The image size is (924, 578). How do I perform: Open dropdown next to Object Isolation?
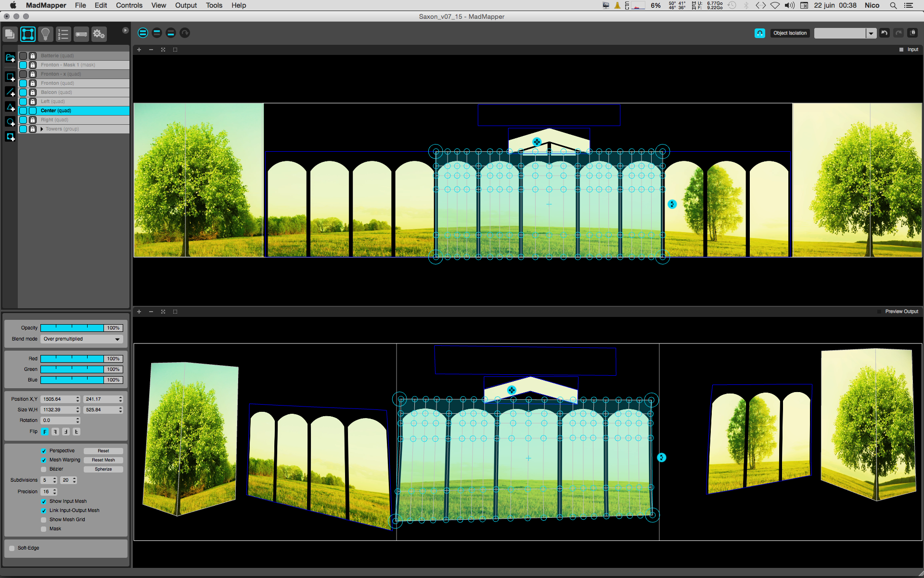click(871, 33)
